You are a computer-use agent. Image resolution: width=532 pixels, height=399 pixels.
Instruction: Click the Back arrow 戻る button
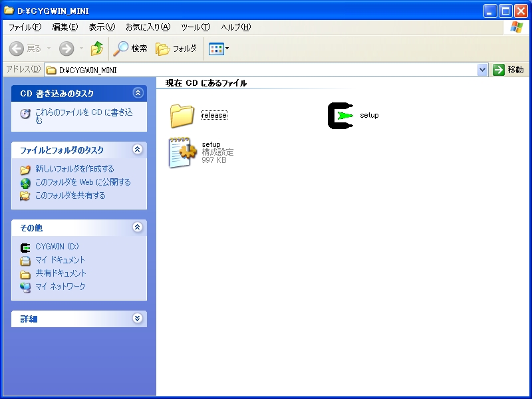pos(25,49)
